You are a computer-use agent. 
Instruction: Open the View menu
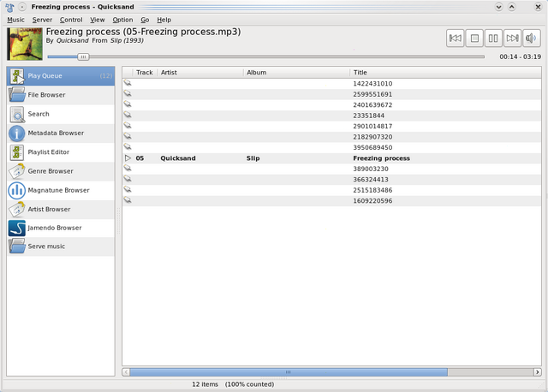(97, 20)
